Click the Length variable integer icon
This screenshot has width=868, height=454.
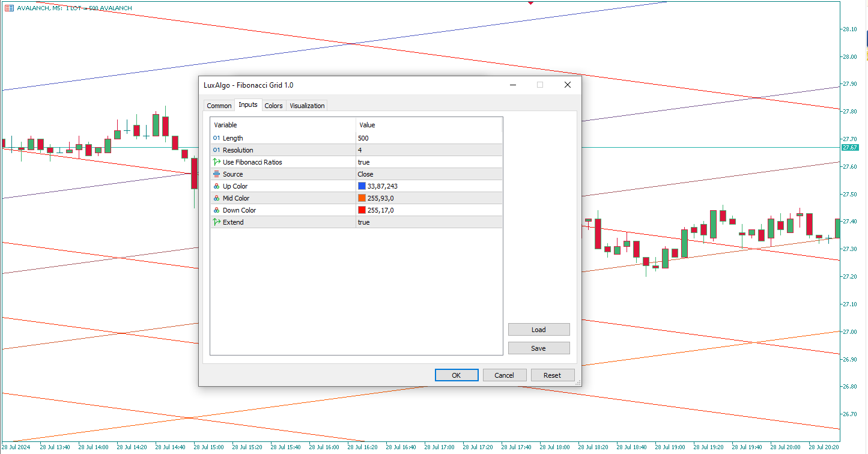(x=216, y=138)
